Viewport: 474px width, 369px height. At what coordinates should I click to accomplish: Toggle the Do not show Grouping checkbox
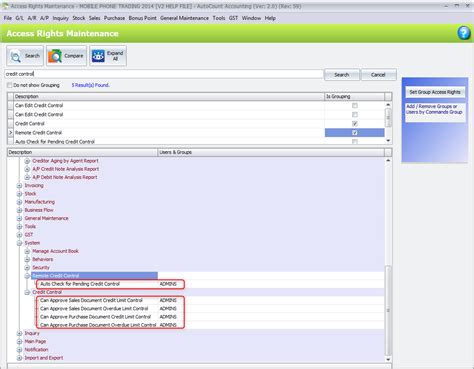pos(10,85)
